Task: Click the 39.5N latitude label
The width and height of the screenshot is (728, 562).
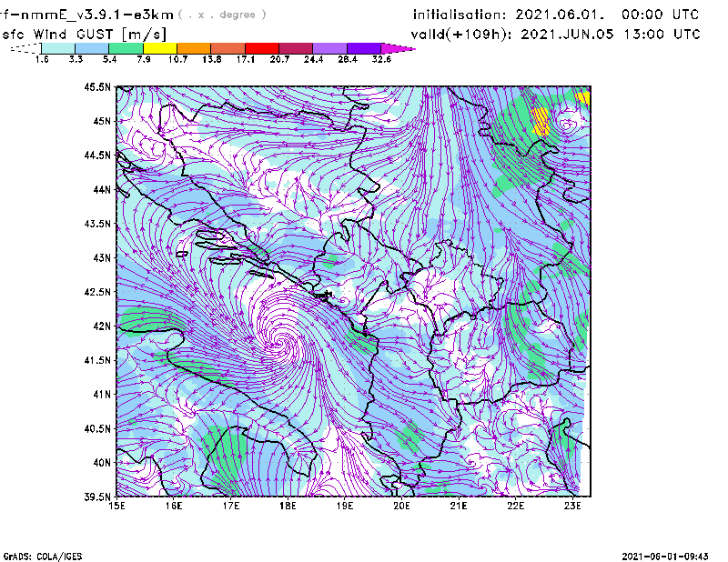Action: tap(97, 497)
